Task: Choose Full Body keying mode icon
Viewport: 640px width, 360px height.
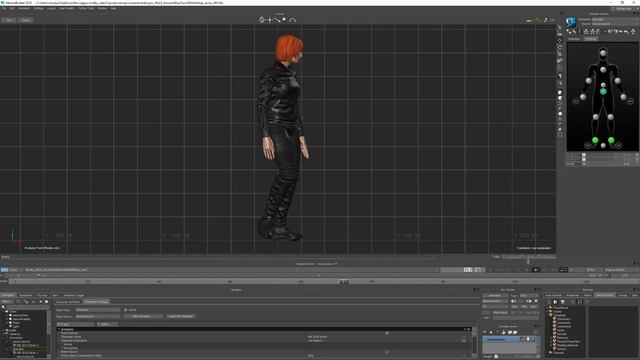Action: click(x=586, y=31)
